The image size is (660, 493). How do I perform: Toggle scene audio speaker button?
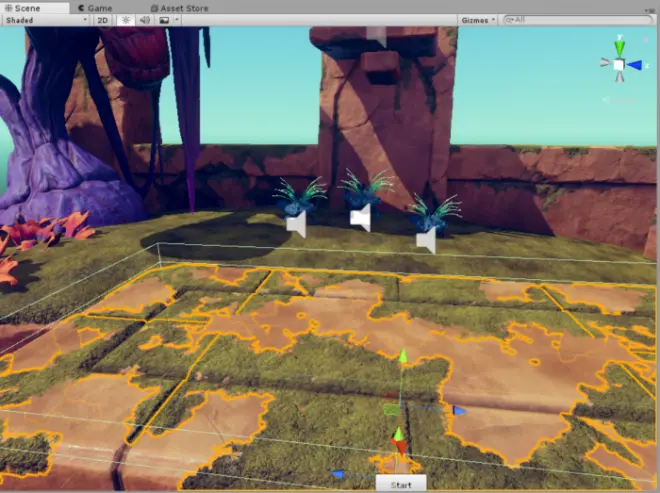tap(145, 20)
